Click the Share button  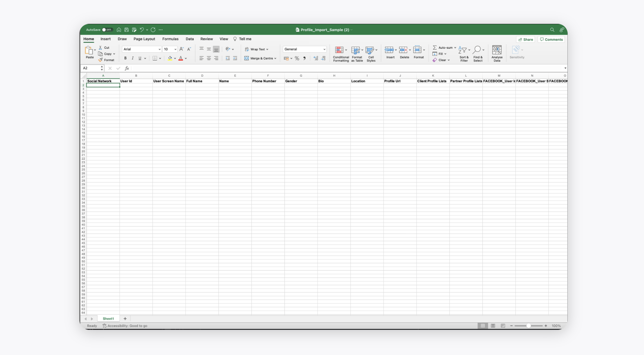525,39
